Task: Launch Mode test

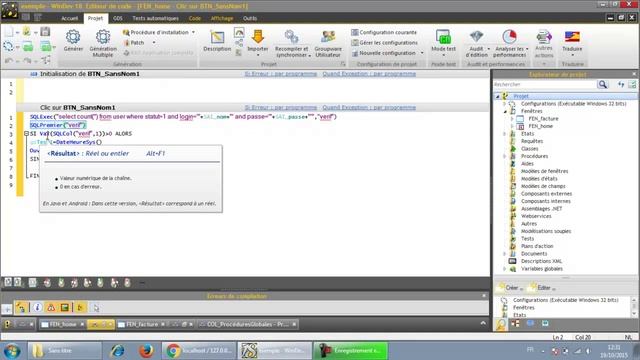Action: (x=443, y=41)
